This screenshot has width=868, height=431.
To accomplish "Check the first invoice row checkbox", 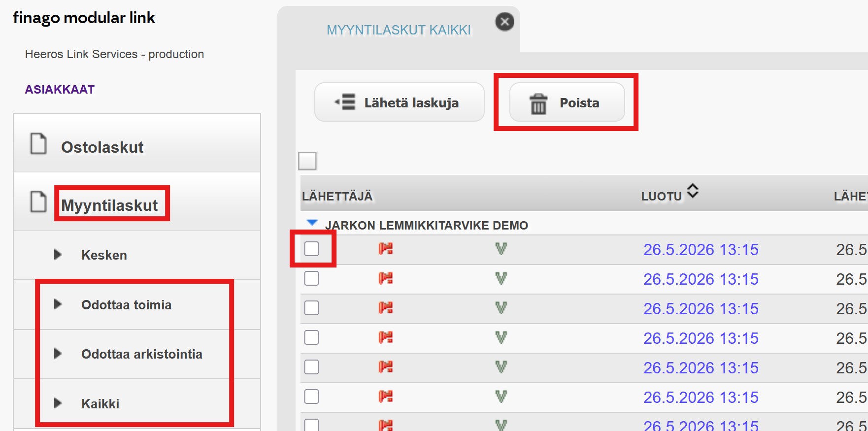I will click(312, 249).
